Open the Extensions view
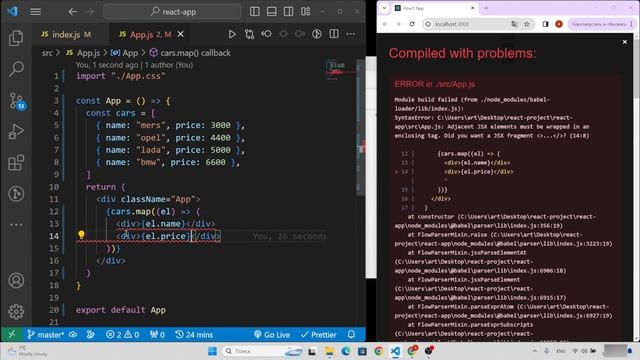This screenshot has height=360, width=640. tap(16, 163)
